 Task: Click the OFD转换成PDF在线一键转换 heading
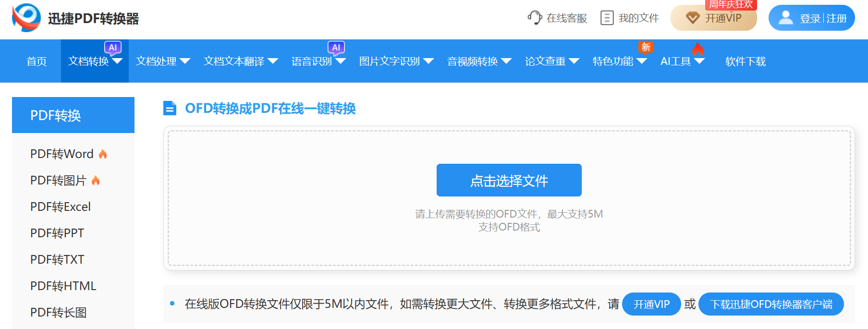click(x=270, y=109)
